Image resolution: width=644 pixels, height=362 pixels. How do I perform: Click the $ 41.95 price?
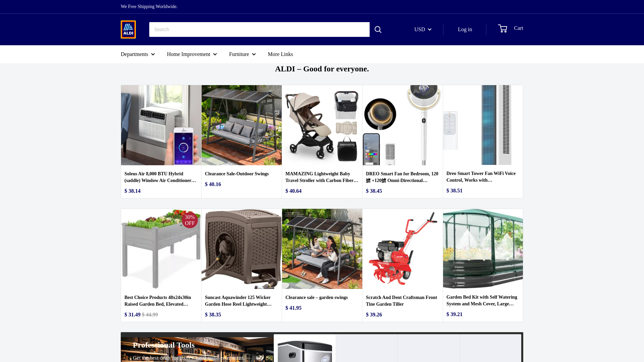[x=293, y=308]
